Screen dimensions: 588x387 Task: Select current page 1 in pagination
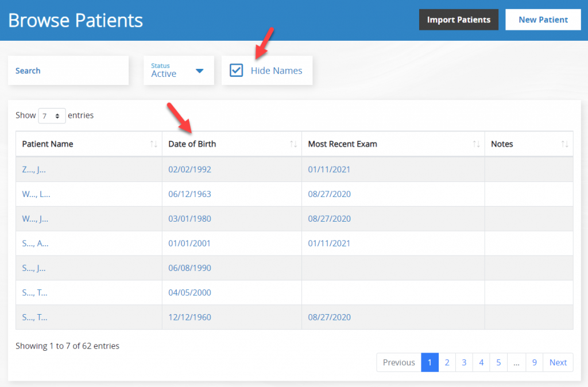click(x=430, y=363)
